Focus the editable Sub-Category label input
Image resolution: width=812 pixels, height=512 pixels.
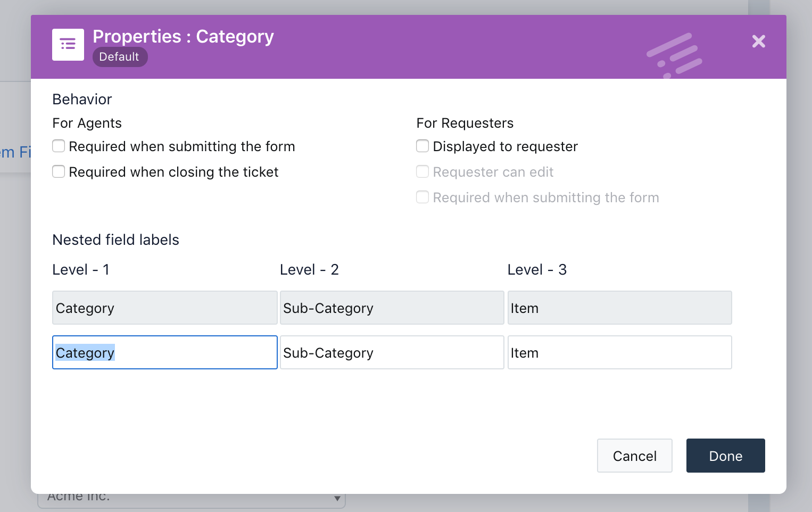coord(392,352)
